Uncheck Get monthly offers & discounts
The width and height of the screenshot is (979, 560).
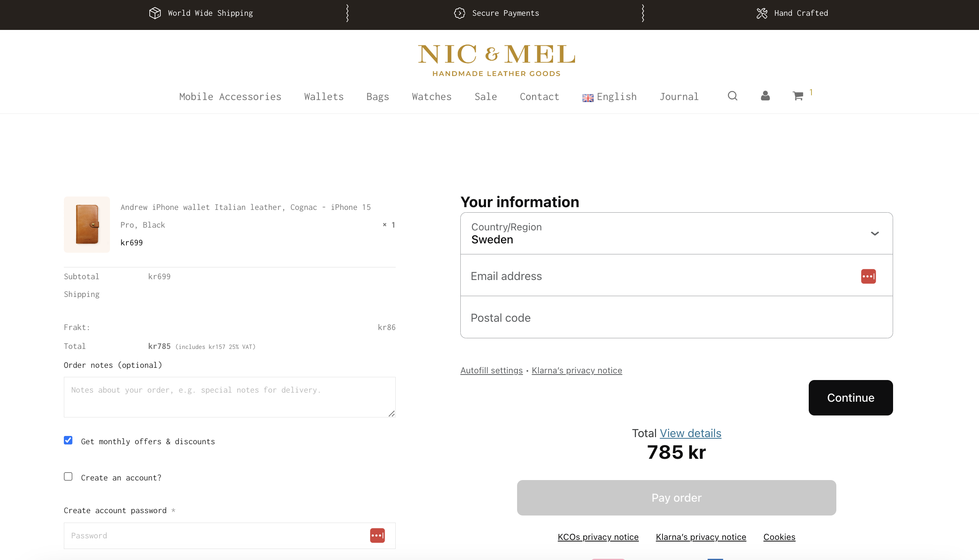click(x=68, y=440)
